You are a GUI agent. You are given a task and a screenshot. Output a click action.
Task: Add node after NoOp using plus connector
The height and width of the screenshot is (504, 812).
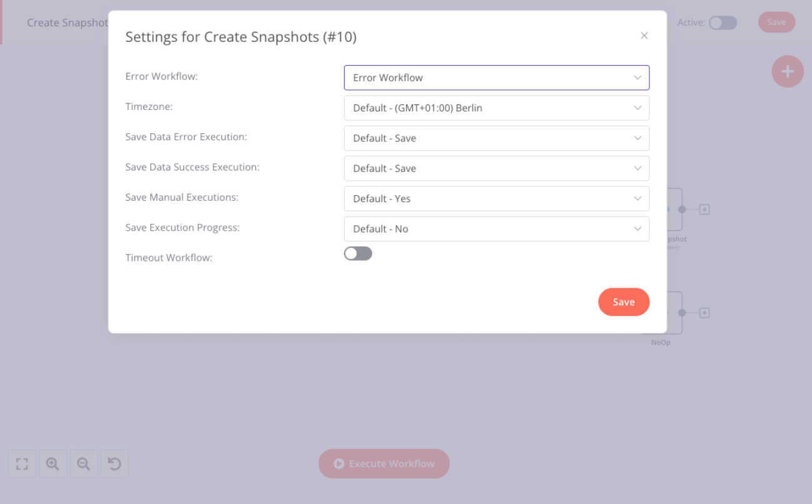pos(704,313)
